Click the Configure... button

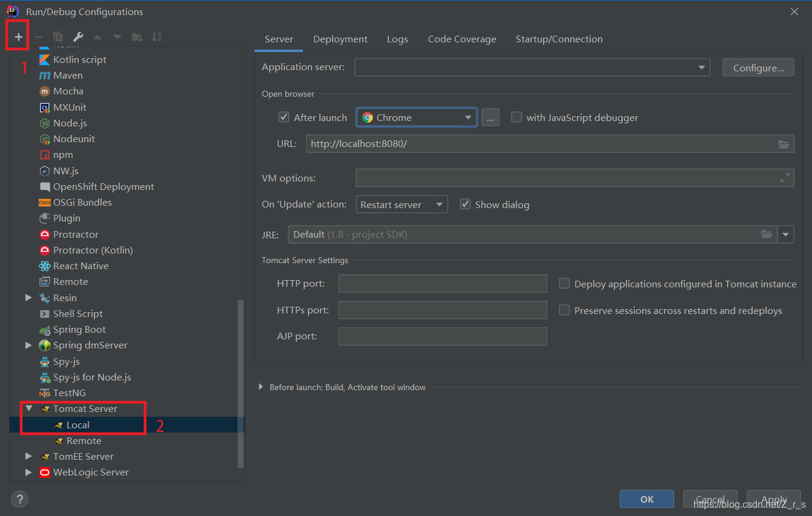pyautogui.click(x=758, y=68)
